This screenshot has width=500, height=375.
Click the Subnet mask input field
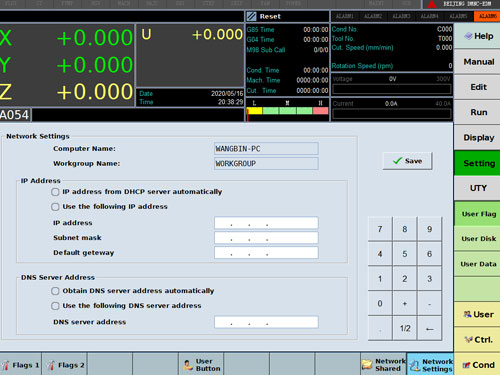(x=266, y=238)
